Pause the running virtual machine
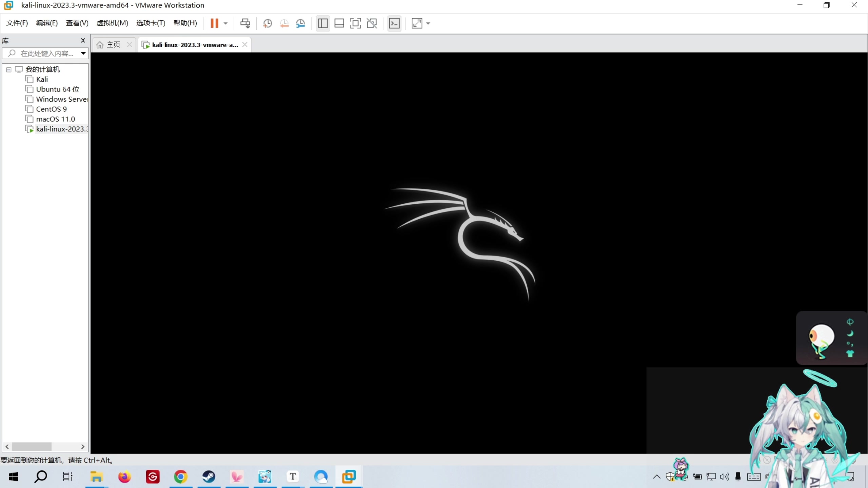Viewport: 868px width, 488px height. point(214,23)
